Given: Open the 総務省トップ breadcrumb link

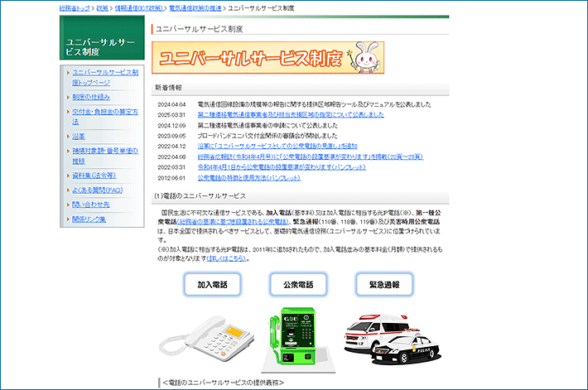Looking at the screenshot, I should pos(75,8).
